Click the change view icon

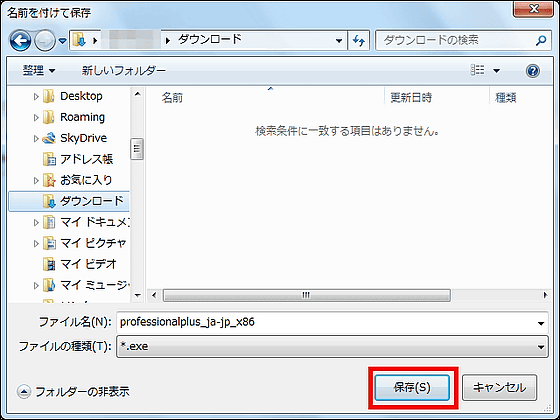478,70
